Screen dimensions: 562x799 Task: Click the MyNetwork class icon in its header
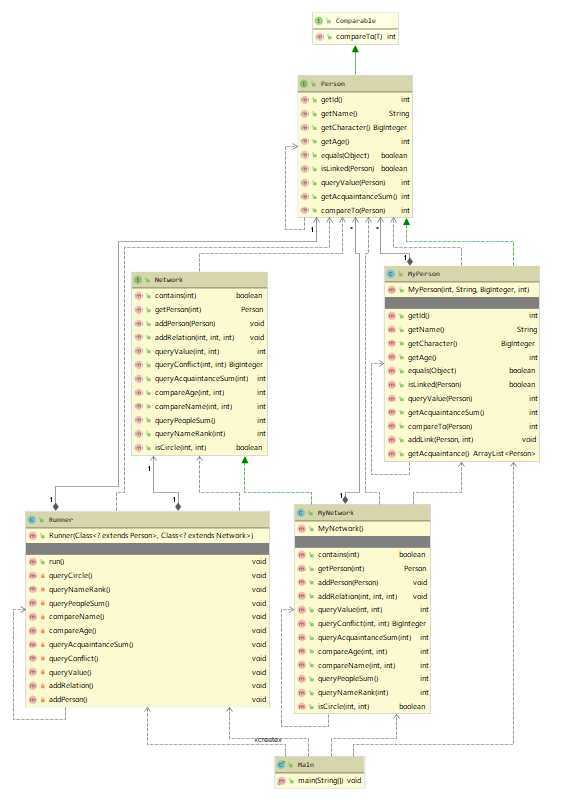tap(301, 513)
